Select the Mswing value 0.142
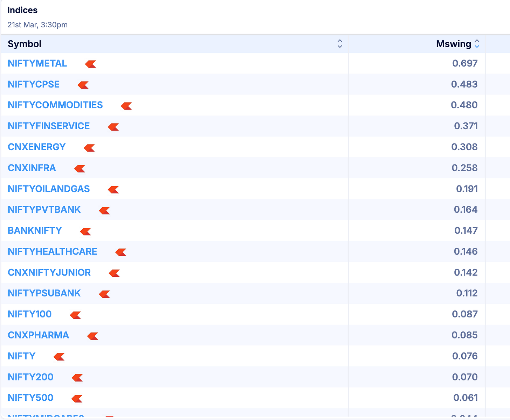 (x=466, y=273)
